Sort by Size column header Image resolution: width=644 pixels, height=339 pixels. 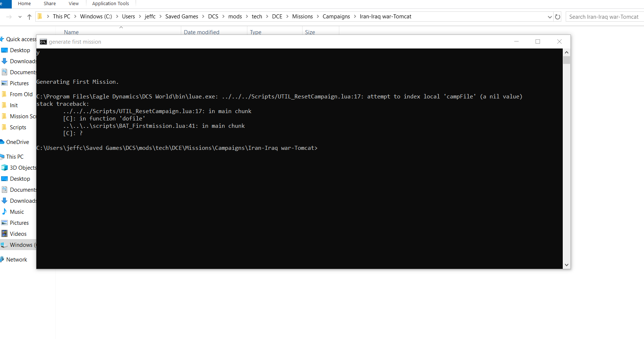pyautogui.click(x=310, y=32)
